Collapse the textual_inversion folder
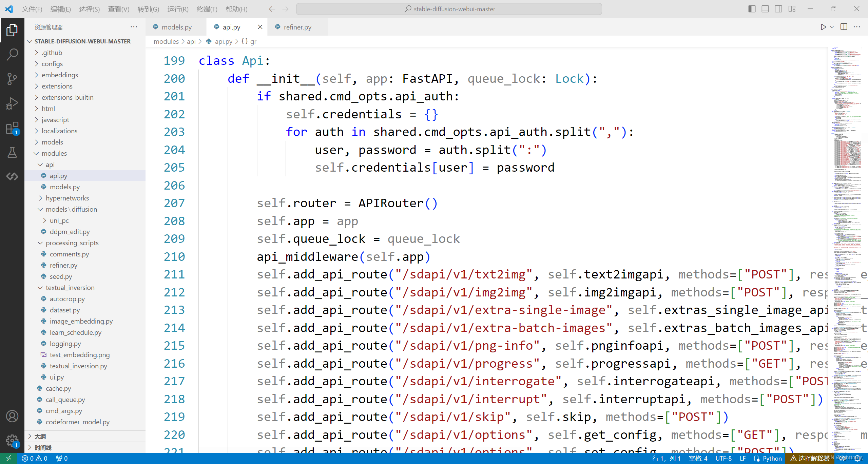Image resolution: width=868 pixels, height=464 pixels. 70,288
